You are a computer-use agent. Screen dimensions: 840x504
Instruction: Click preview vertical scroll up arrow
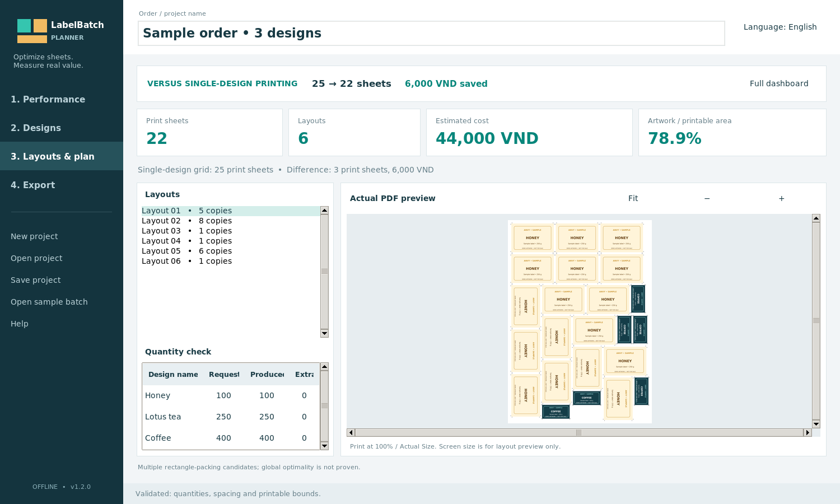816,218
